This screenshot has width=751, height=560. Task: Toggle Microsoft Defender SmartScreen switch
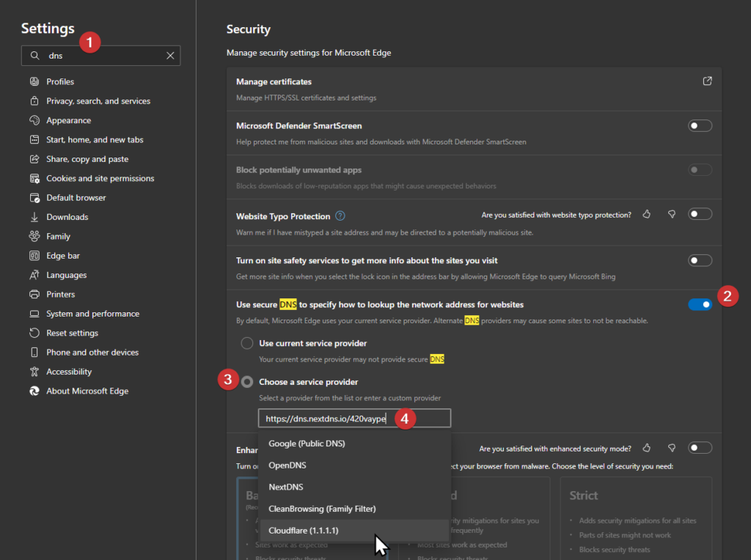[700, 126]
